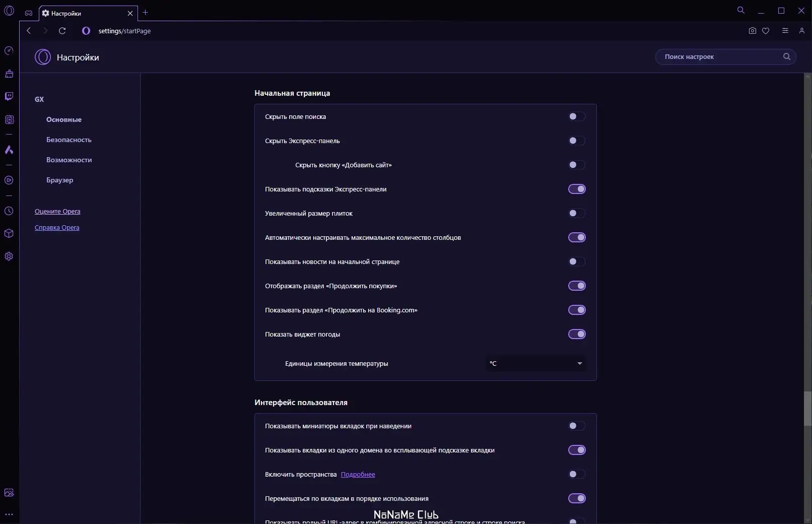Image resolution: width=812 pixels, height=524 pixels.
Task: Click 'Справка Opera' link
Action: coord(57,227)
